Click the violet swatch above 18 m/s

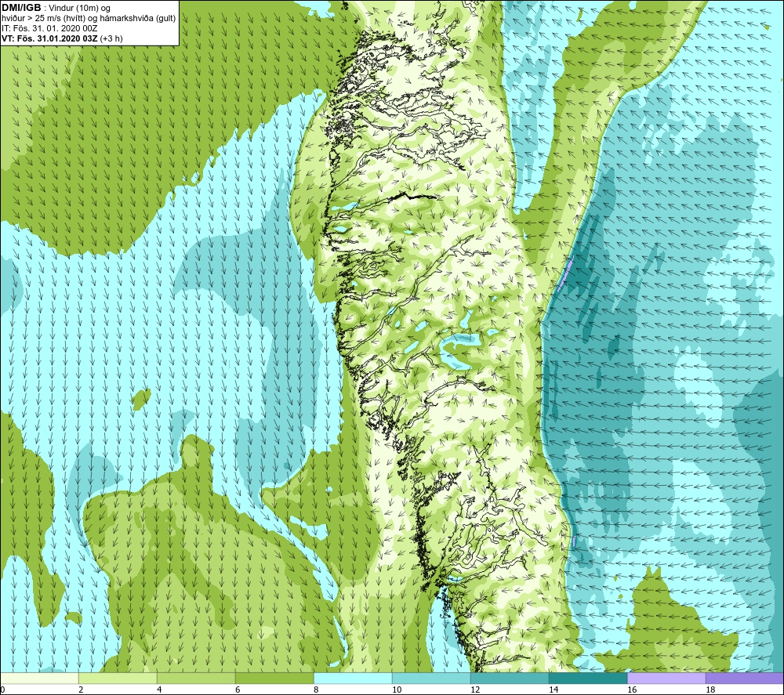(745, 678)
